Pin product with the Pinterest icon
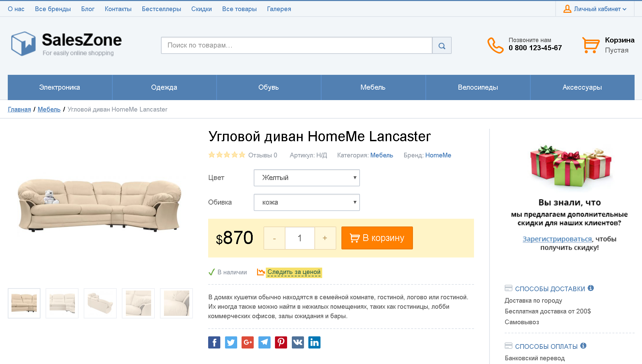 tap(281, 342)
